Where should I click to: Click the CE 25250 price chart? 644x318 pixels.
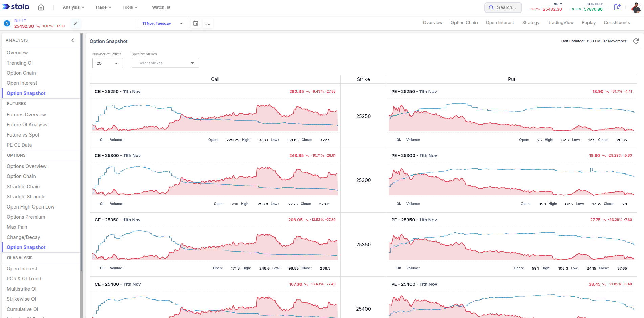point(215,117)
